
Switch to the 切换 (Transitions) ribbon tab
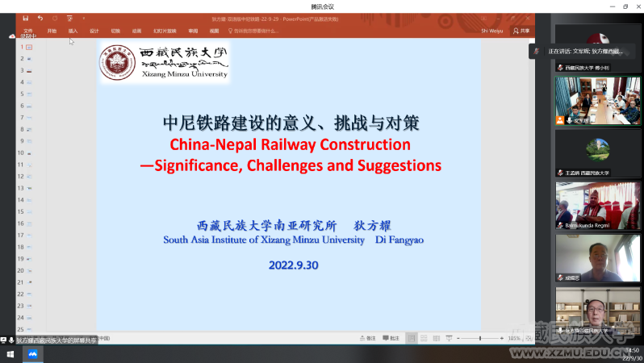point(115,31)
